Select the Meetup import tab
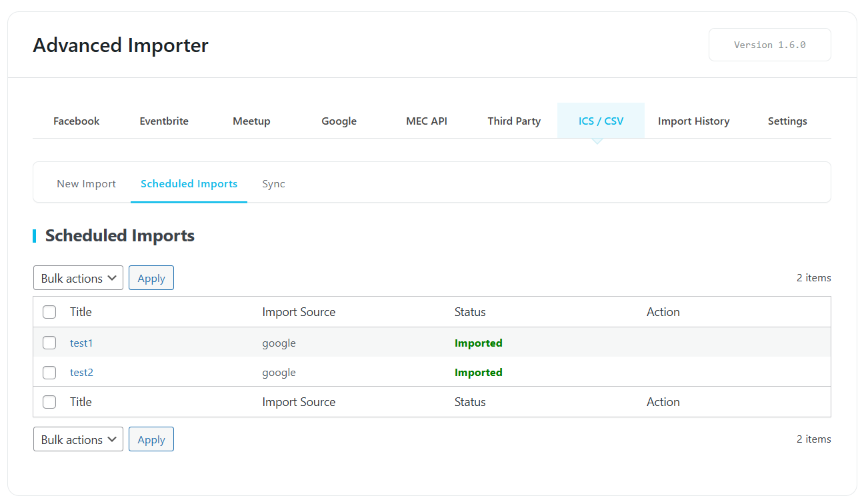Screen dimensions: 866x504 pos(251,121)
